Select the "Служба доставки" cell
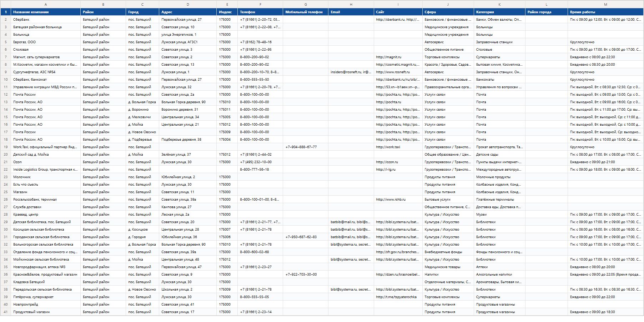The width and height of the screenshot is (644, 322). [x=46, y=207]
